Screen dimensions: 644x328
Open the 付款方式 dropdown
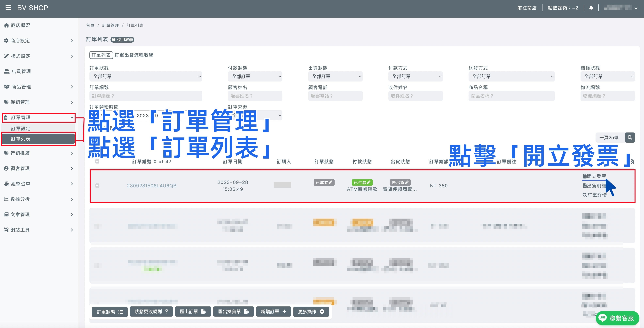(x=416, y=76)
